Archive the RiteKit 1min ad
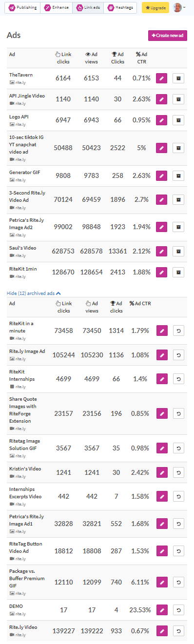The height and width of the screenshot is (644, 194). pyautogui.click(x=178, y=273)
